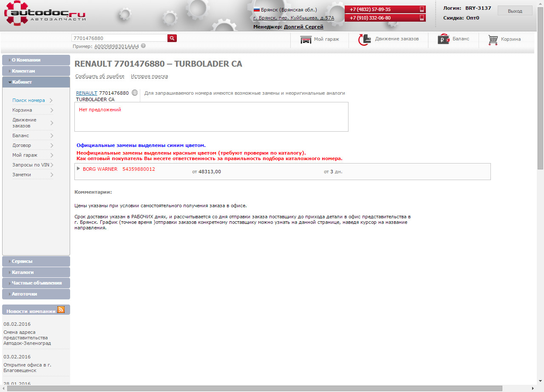Click the help question mark near example number
Viewport: 544px width, 392px height.
(x=143, y=46)
